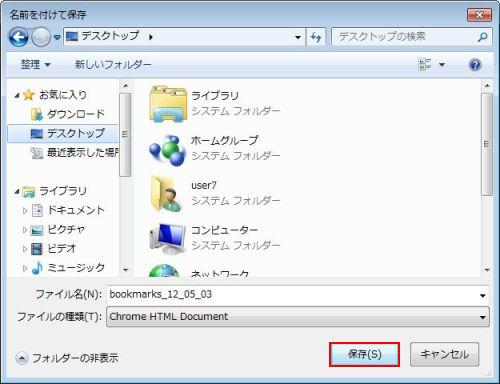Click フォルダーの非表示 to hide folders
This screenshot has width=500, height=384.
75,358
